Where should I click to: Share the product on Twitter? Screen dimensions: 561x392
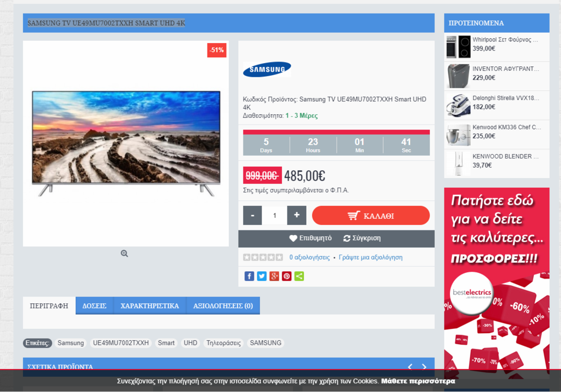tap(262, 276)
